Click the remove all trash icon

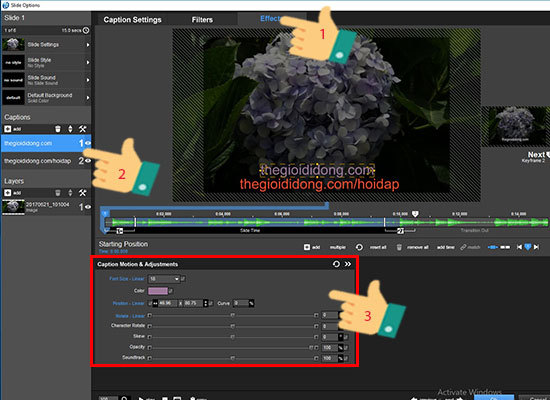(x=399, y=247)
